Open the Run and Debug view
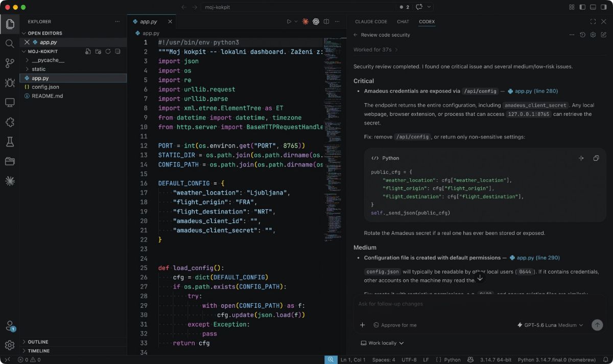The image size is (613, 364). click(10, 83)
